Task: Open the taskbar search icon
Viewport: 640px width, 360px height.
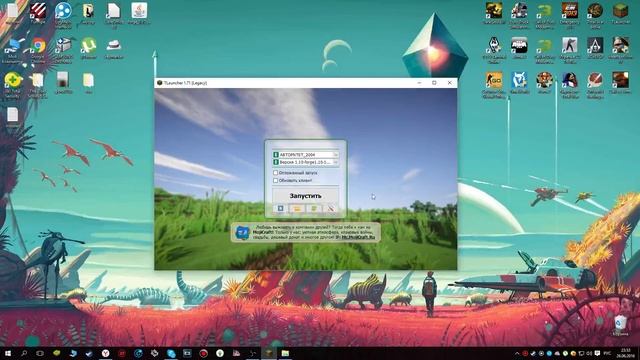Action: coord(24,353)
